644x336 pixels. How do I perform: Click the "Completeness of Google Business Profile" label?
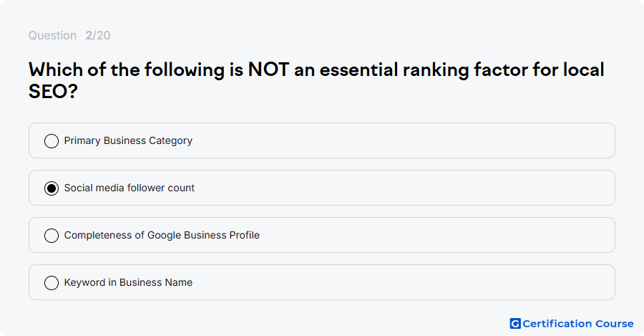click(162, 235)
